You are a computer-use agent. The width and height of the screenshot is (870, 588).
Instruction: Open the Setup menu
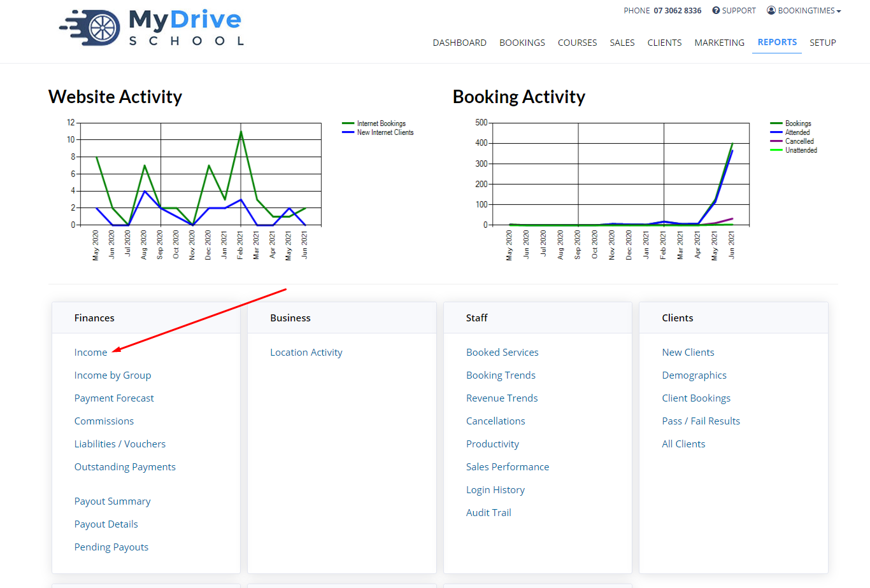[822, 43]
